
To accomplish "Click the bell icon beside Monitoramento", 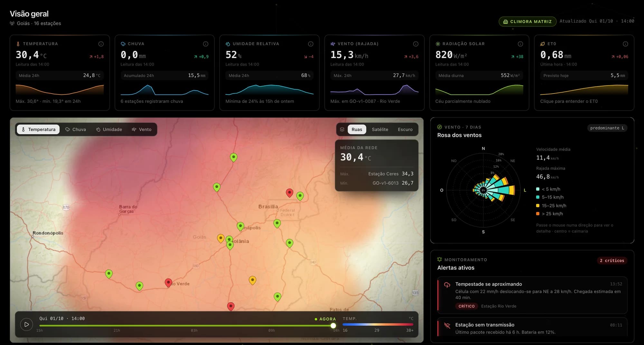I will tap(440, 260).
